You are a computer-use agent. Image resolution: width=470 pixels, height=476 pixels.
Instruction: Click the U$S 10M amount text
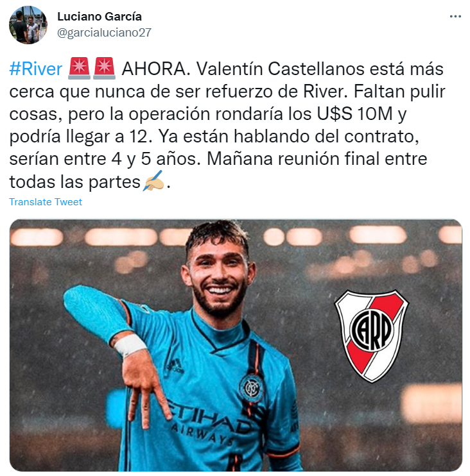tap(355, 114)
